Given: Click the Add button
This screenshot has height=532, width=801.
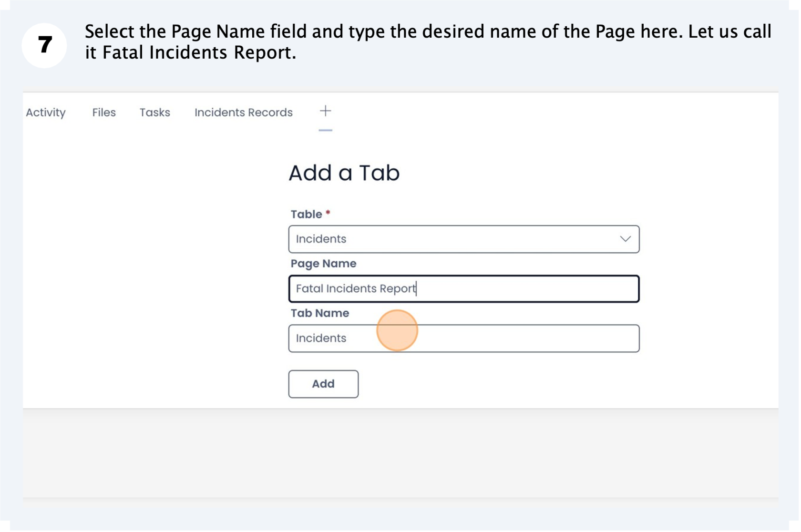Looking at the screenshot, I should [323, 384].
